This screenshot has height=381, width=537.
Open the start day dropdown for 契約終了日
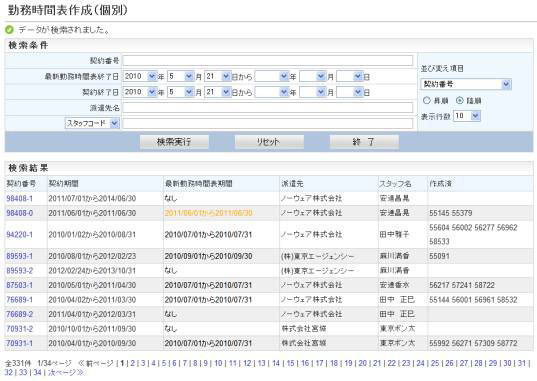tap(217, 92)
